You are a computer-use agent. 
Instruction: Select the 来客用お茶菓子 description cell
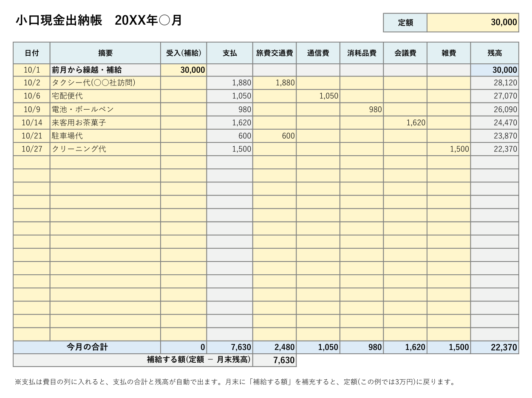click(105, 122)
